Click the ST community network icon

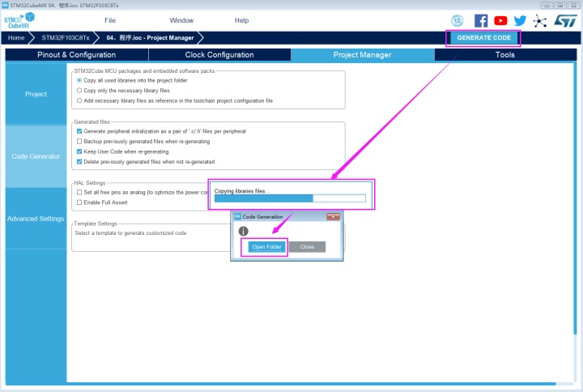pos(539,21)
